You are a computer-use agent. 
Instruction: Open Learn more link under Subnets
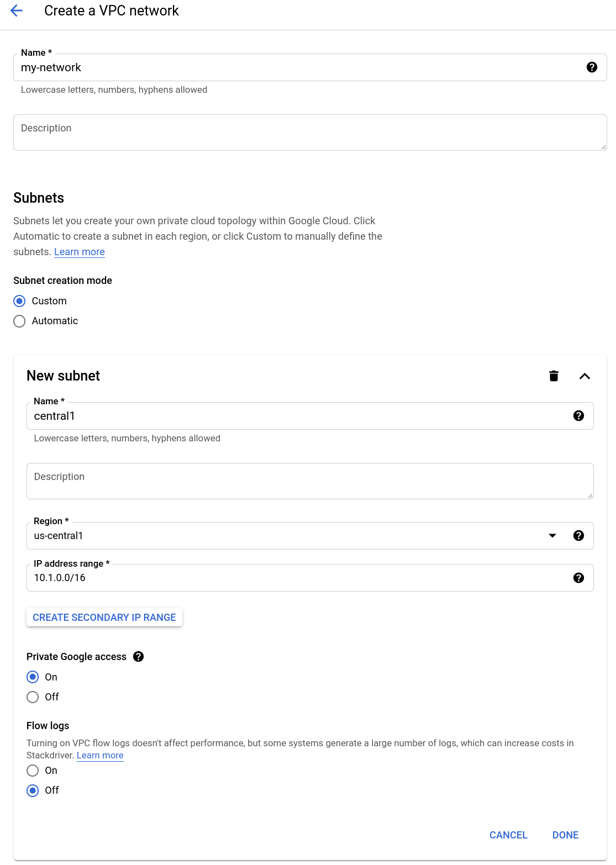[x=80, y=252]
